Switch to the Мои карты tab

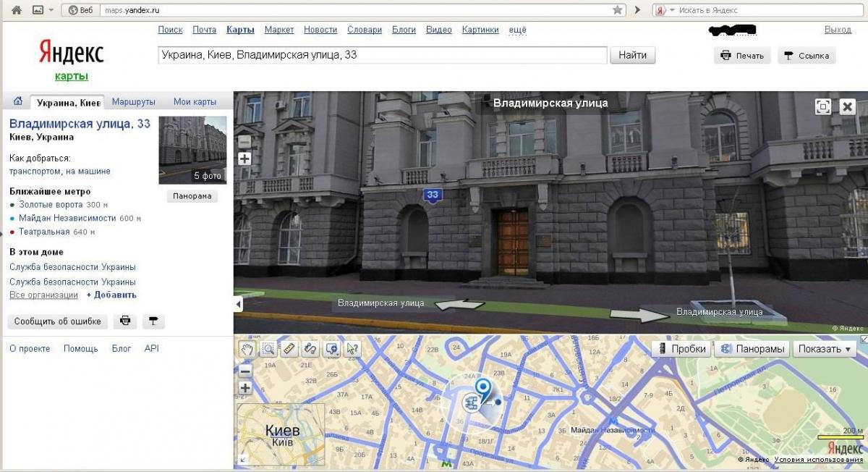pos(195,102)
